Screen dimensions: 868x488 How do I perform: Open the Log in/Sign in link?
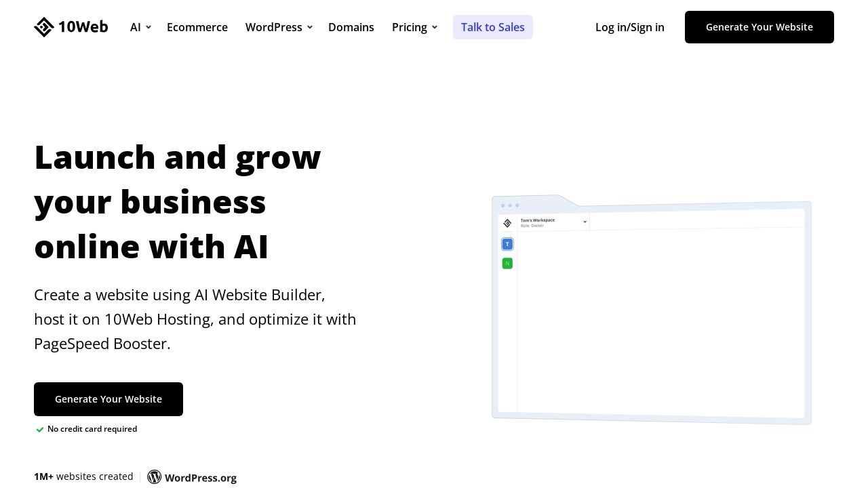(630, 27)
